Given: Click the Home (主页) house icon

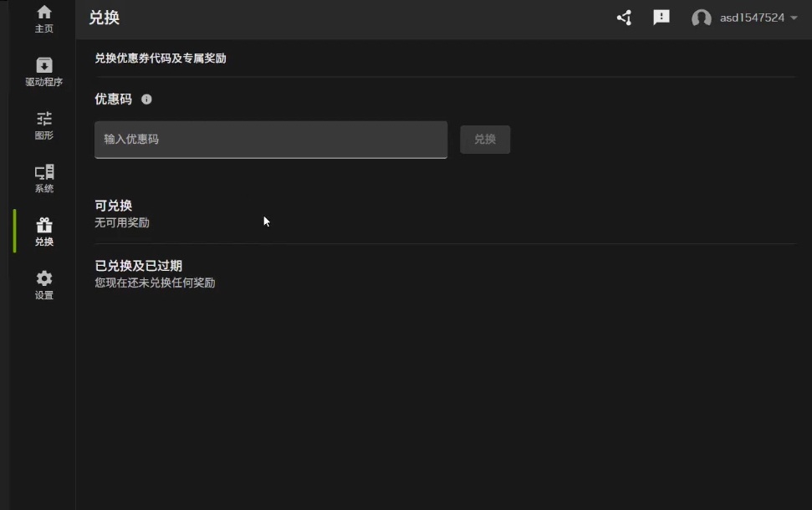Looking at the screenshot, I should pyautogui.click(x=44, y=12).
